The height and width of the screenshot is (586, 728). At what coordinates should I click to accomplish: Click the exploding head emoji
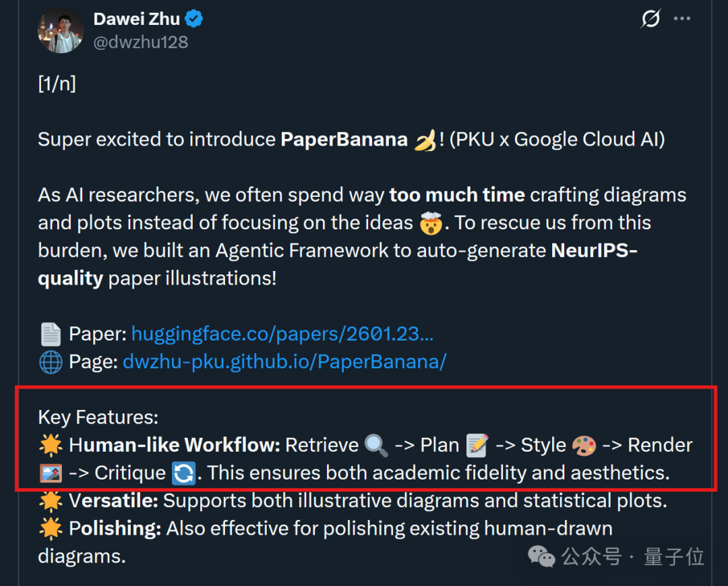pos(431,223)
